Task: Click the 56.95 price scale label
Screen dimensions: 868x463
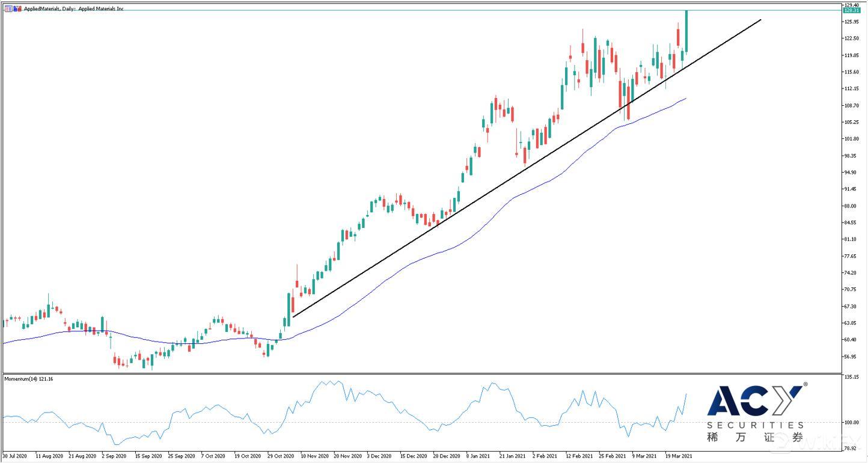Action: (850, 357)
